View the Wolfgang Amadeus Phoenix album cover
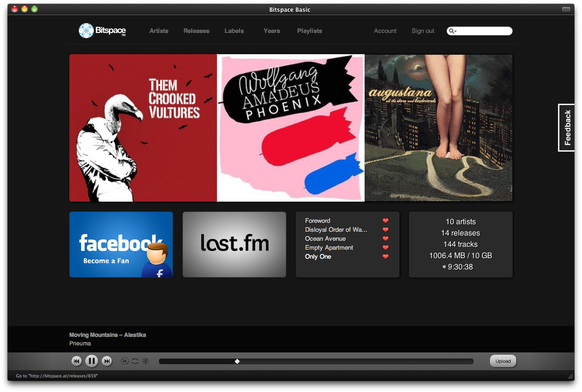The height and width of the screenshot is (392, 582). 291,127
